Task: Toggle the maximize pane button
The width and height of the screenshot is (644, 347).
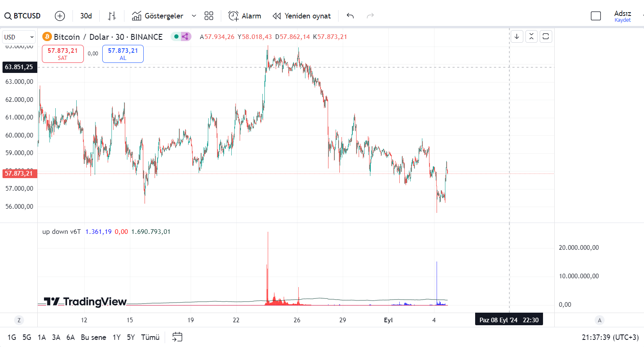Action: [x=546, y=36]
